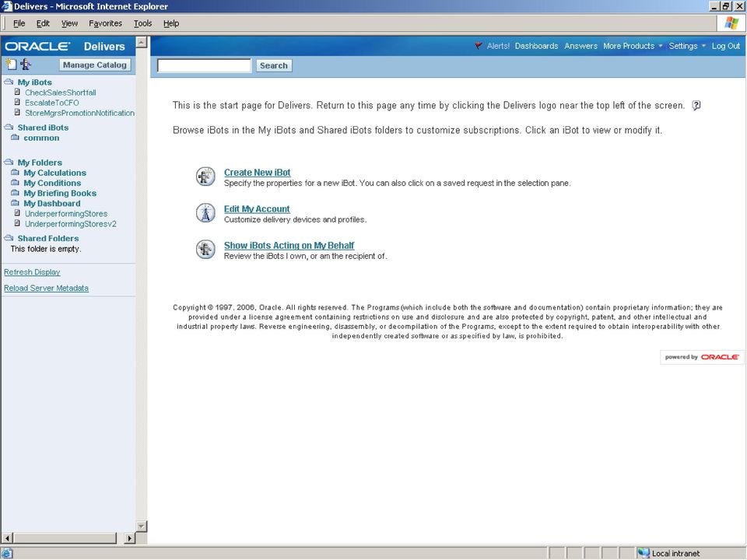The image size is (747, 560).
Task: Click the round Create New iBot icon
Action: pyautogui.click(x=205, y=177)
